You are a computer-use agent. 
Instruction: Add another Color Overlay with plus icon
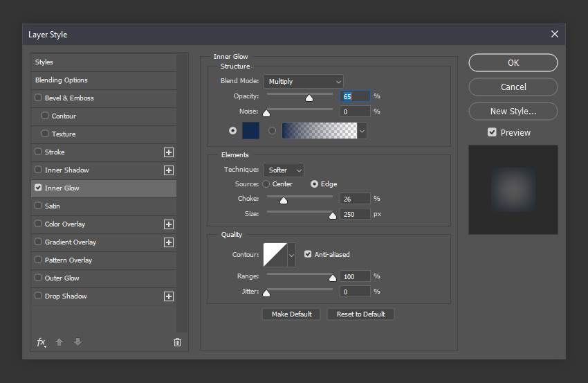click(168, 224)
